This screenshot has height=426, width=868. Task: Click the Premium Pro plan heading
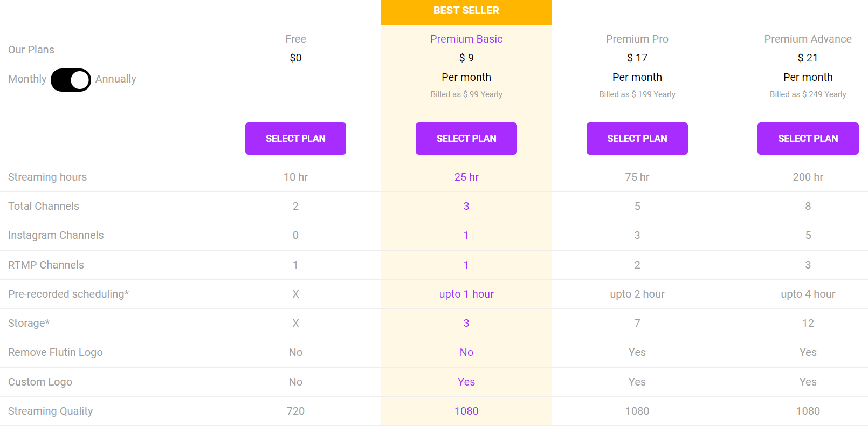click(637, 39)
